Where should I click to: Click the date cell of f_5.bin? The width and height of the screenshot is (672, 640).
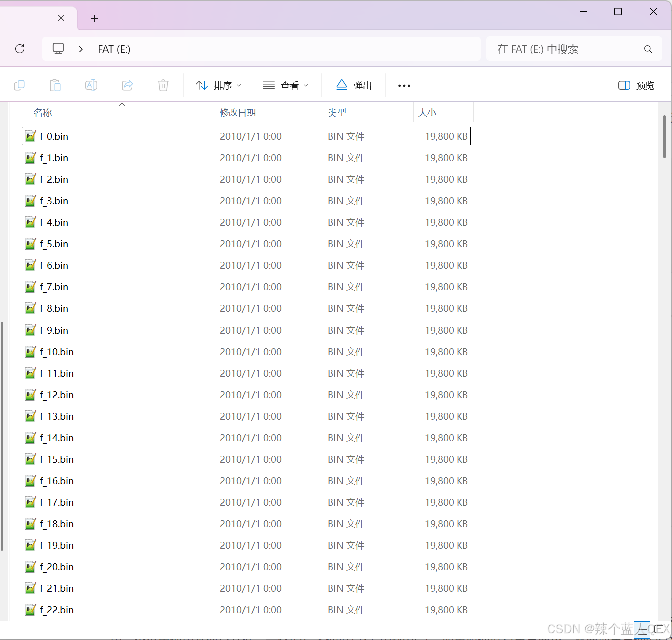[251, 244]
